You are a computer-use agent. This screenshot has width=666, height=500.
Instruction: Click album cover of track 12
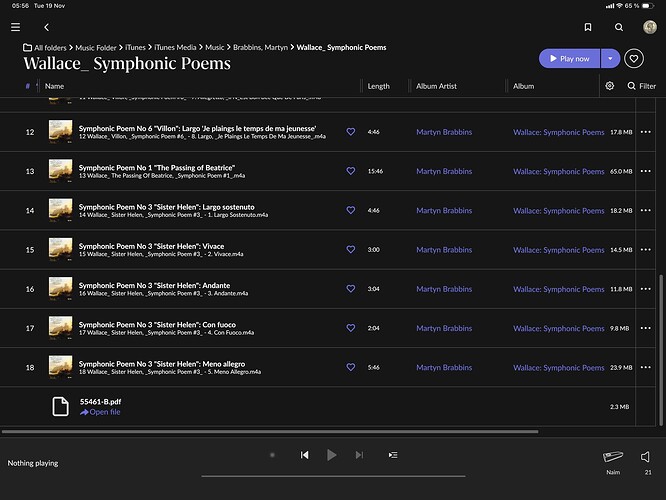pos(60,131)
